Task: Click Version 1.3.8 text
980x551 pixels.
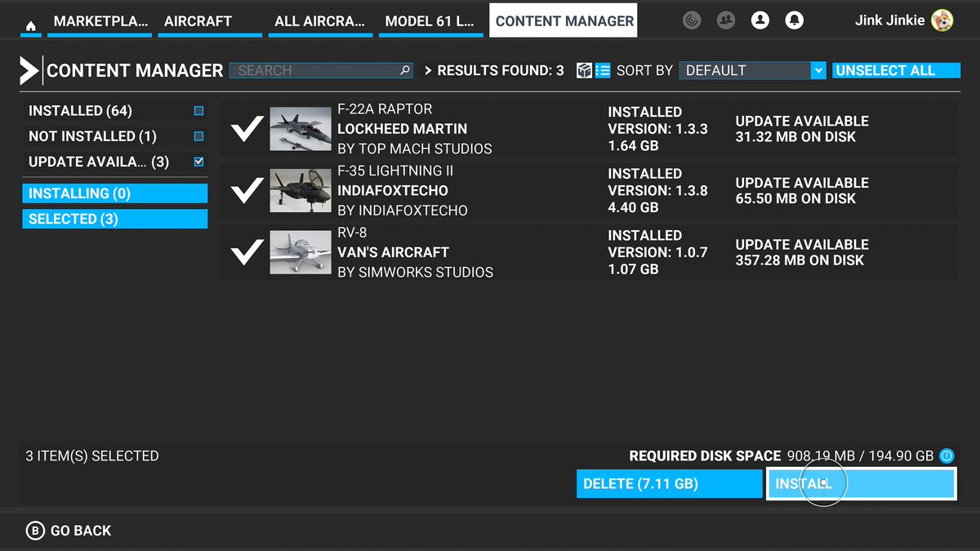Action: [657, 190]
